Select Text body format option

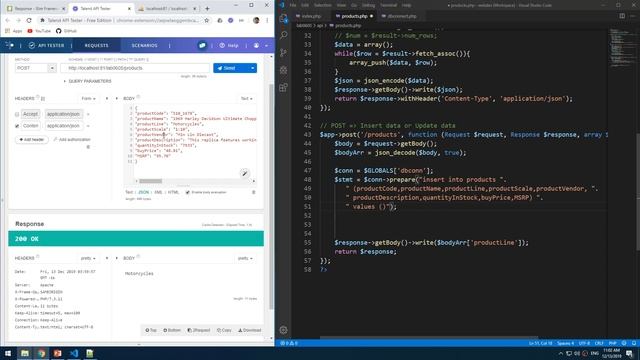tap(129, 192)
